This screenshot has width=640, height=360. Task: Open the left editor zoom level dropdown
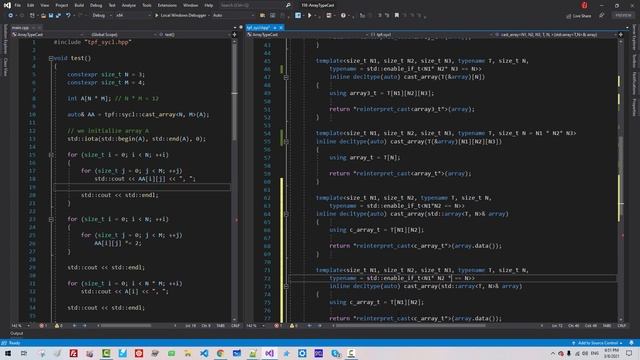[20, 326]
